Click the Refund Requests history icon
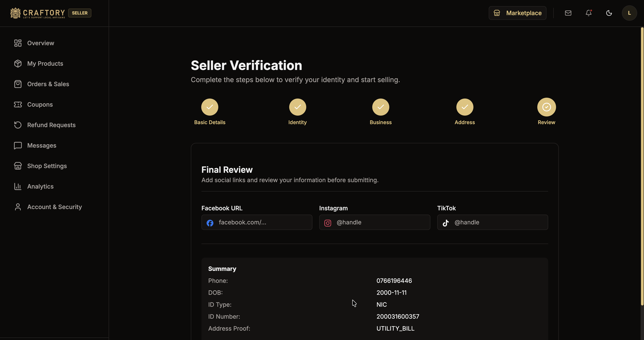 (x=17, y=125)
